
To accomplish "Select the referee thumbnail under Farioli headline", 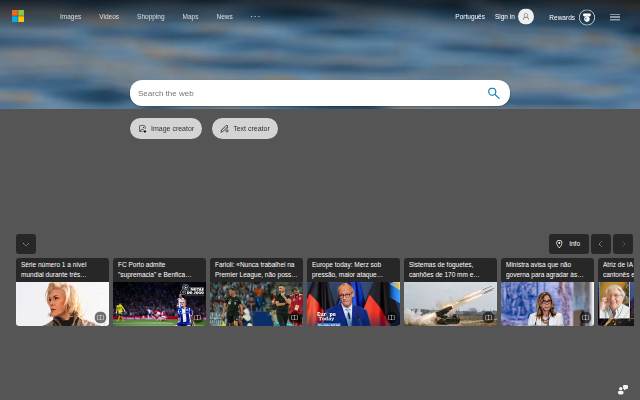I will click(x=256, y=304).
